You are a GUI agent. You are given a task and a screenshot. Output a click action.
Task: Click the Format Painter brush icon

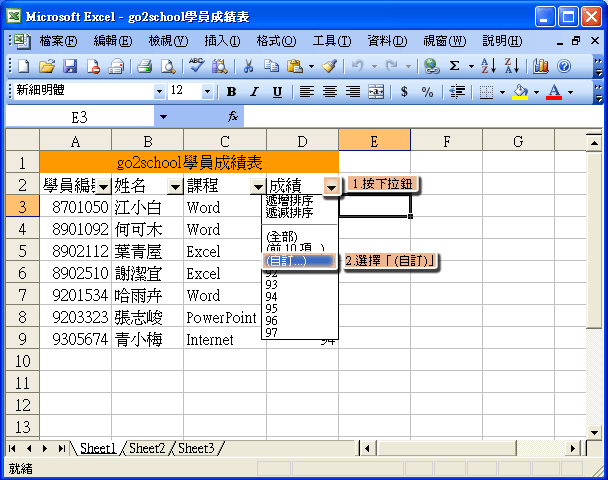[x=327, y=66]
